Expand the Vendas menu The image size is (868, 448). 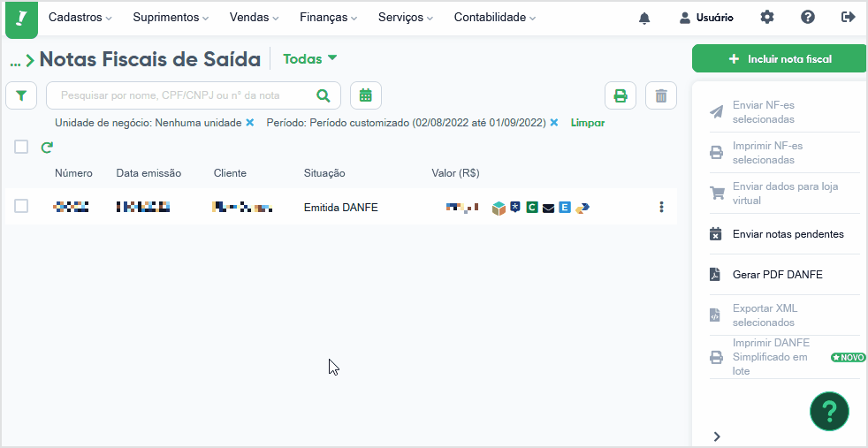tap(255, 18)
